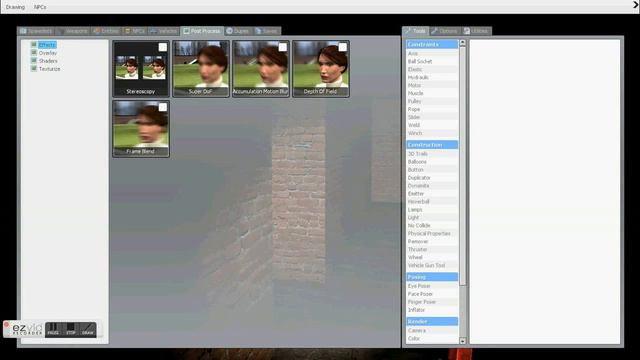This screenshot has width=640, height=360.
Task: Switch to the NPCs spawn menu tab
Action: click(x=135, y=31)
